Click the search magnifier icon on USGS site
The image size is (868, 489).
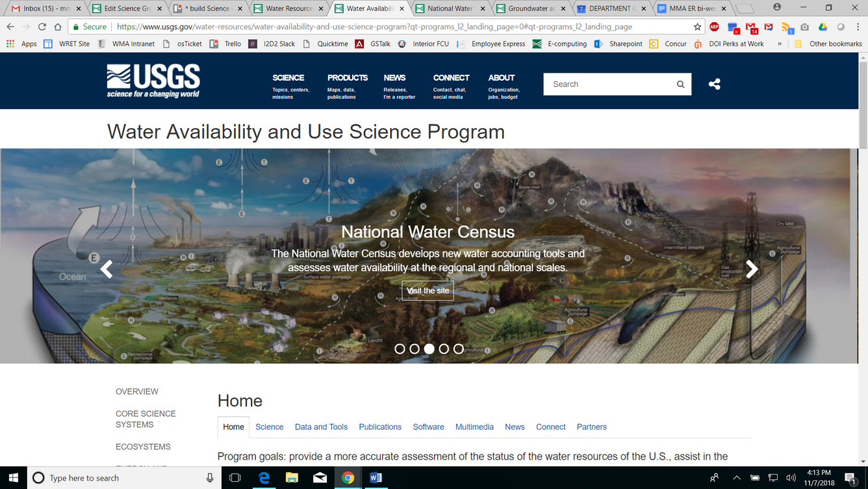(680, 85)
